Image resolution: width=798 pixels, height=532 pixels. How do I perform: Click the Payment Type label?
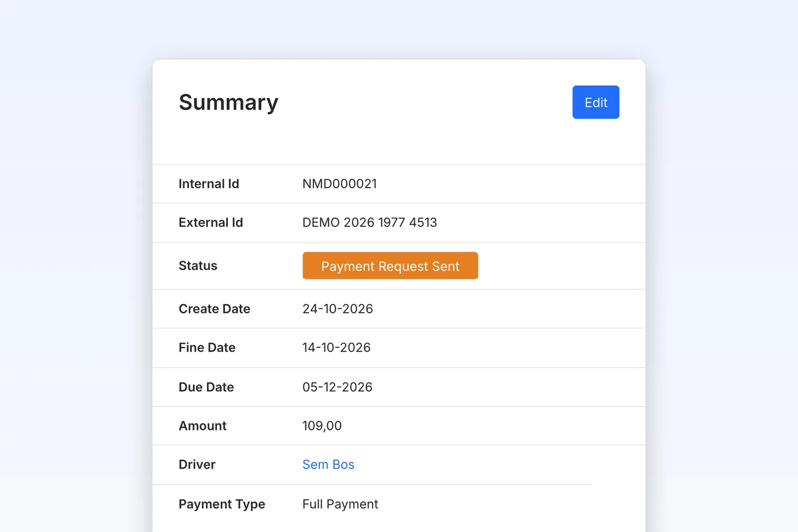222,504
